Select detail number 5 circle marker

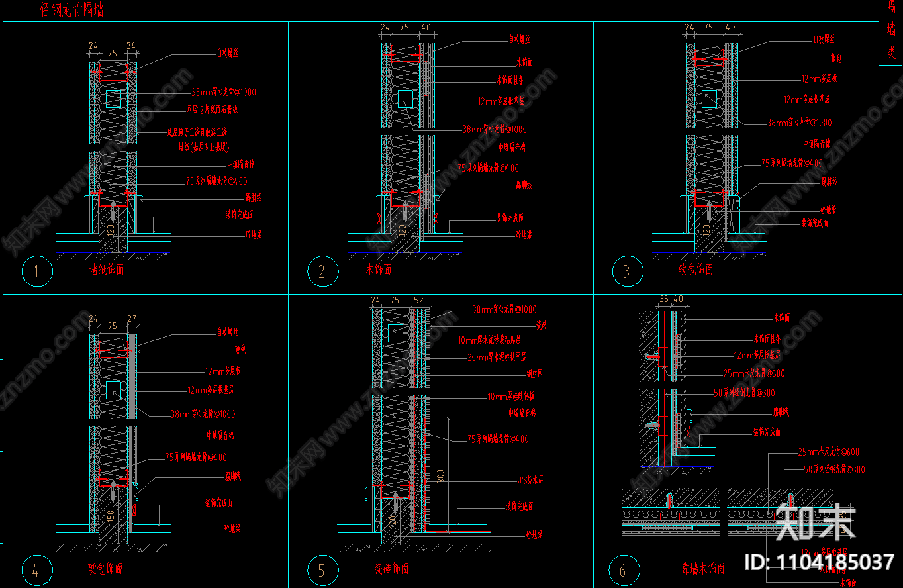tap(322, 570)
